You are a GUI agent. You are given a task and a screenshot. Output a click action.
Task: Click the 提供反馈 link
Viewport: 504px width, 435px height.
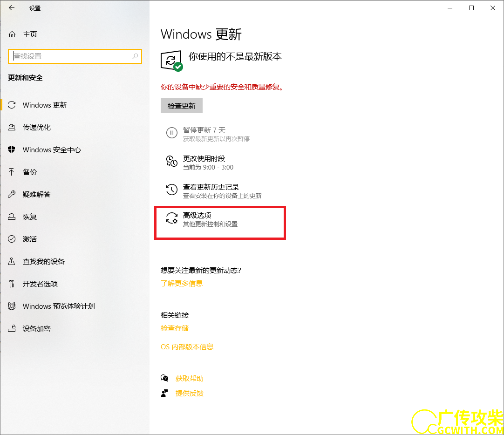[189, 393]
